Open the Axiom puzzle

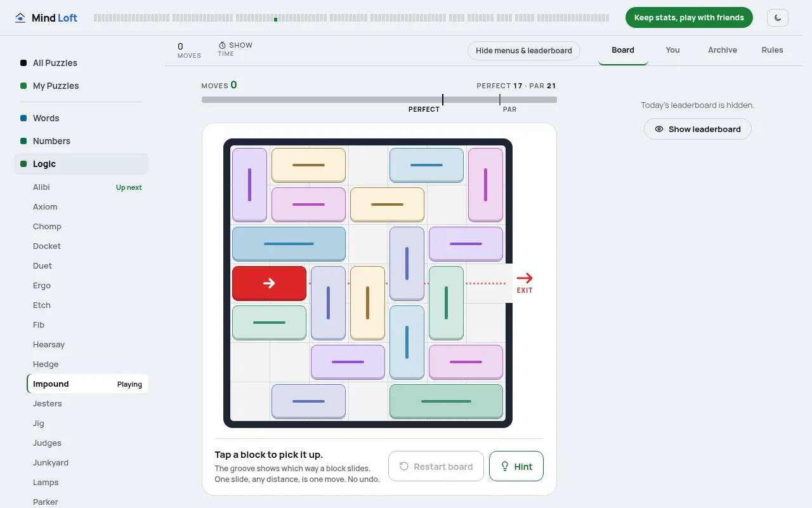coord(88,207)
